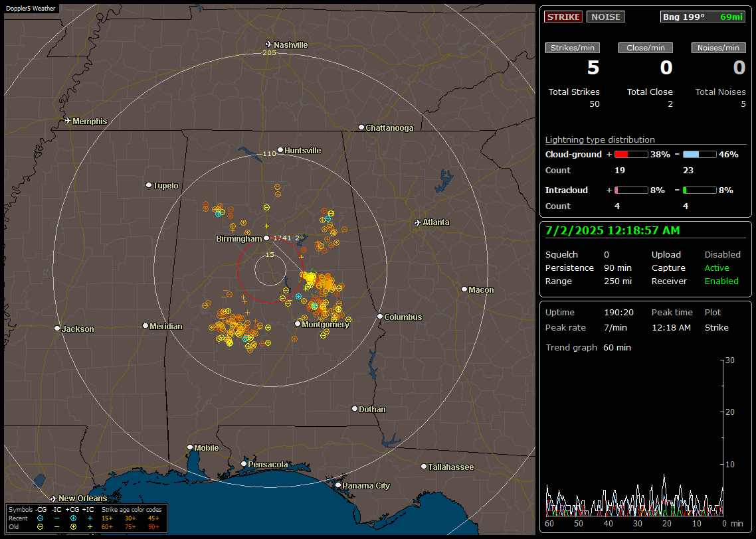
Task: Click the New Orleans airport plane icon
Action: [x=54, y=499]
